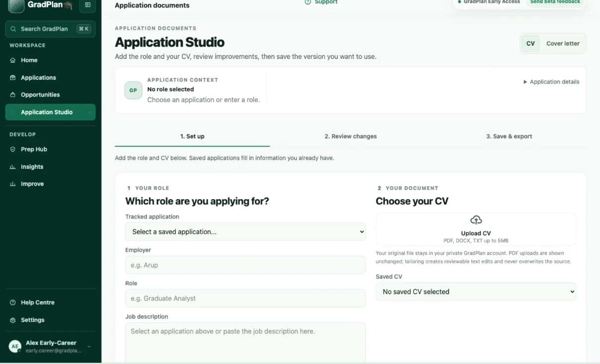Open Settings in sidebar
Viewport: 600px width, 364px height.
[50, 320]
